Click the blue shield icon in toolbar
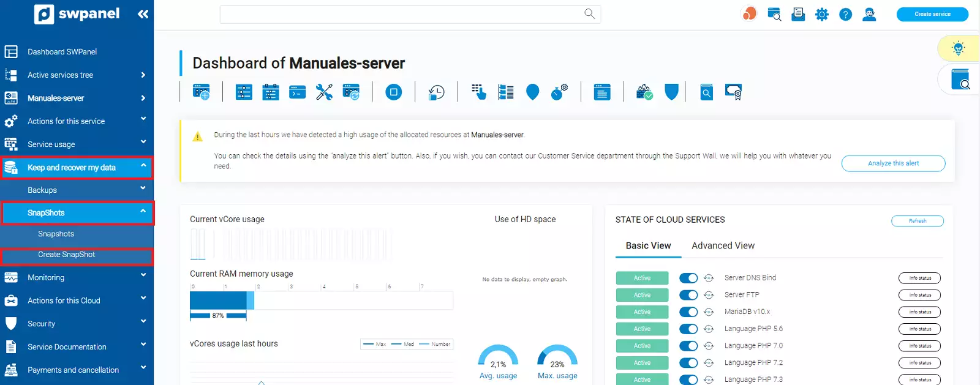Viewport: 980px width, 385px height. 671,92
